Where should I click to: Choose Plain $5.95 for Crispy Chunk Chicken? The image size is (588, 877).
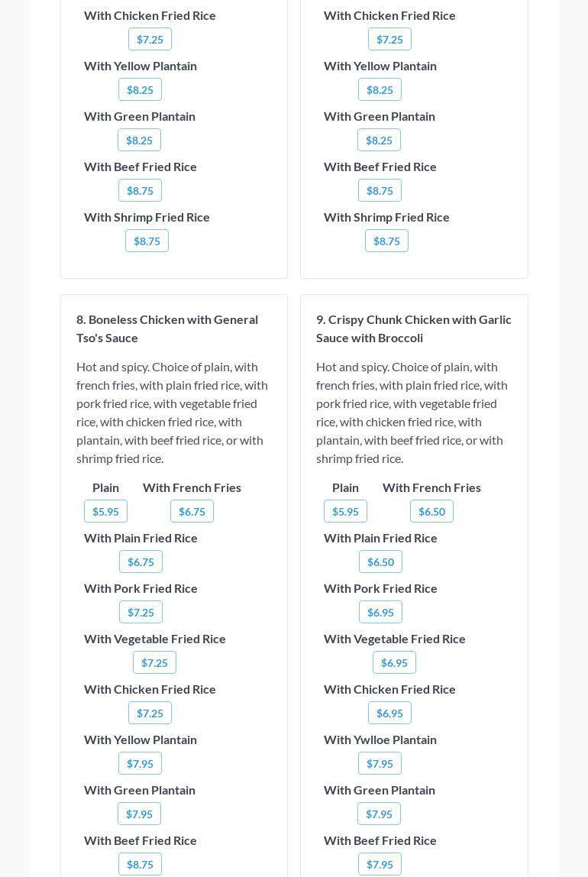coord(345,511)
